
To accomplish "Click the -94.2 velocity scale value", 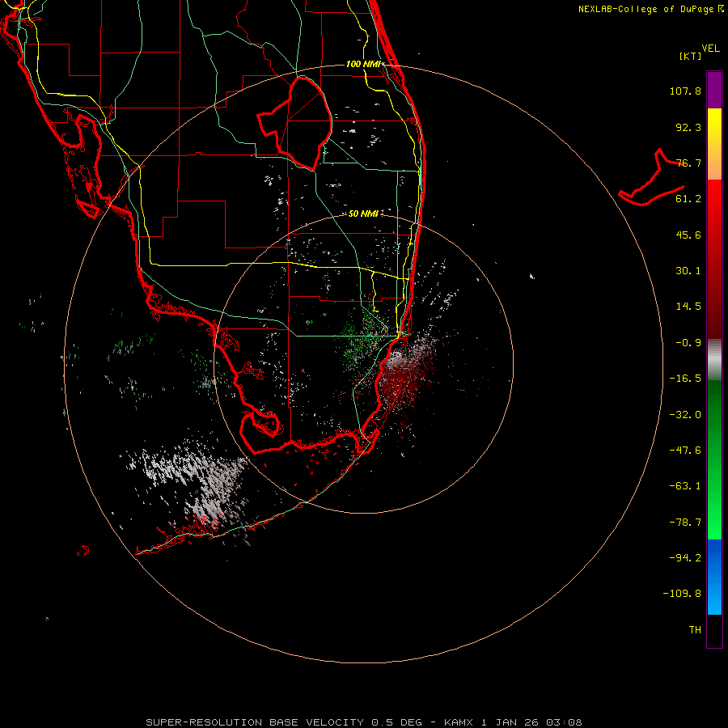I will 685,558.
